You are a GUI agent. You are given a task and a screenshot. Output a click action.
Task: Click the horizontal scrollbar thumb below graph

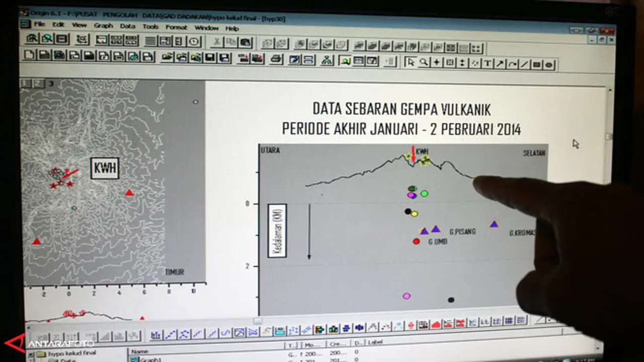258,321
